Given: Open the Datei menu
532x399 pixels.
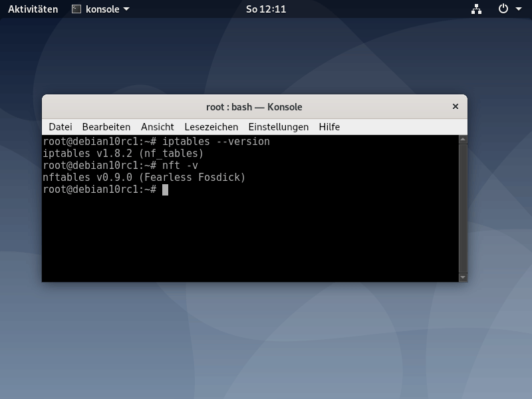Looking at the screenshot, I should coord(61,126).
